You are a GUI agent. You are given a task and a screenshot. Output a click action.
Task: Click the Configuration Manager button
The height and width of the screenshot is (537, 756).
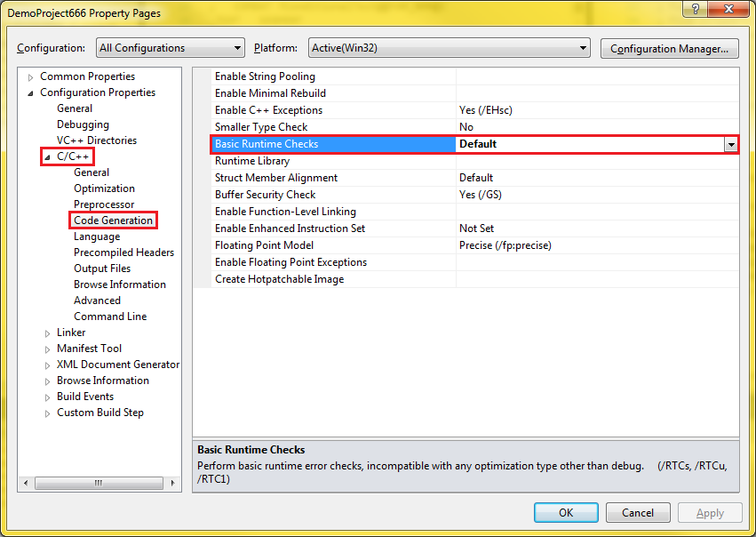pos(670,48)
